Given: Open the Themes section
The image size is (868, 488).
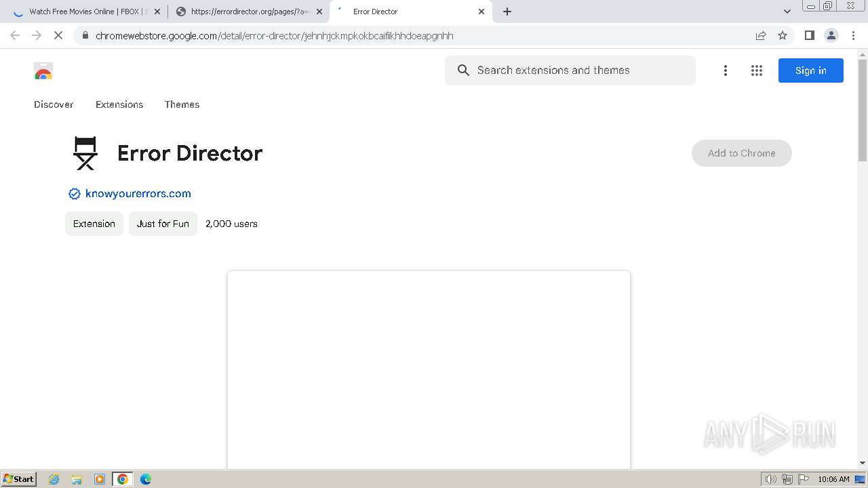Looking at the screenshot, I should point(182,104).
